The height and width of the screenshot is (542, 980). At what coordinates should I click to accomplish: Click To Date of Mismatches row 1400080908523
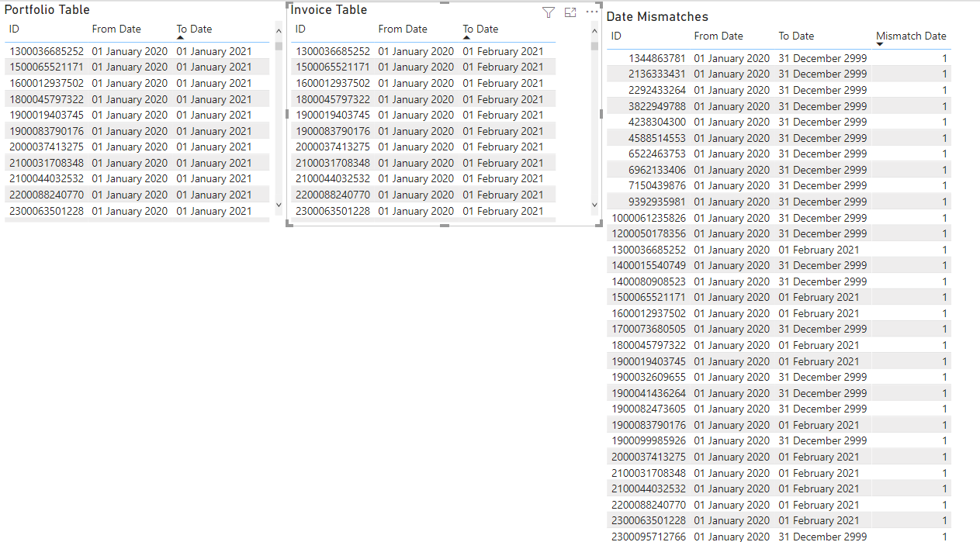(822, 281)
